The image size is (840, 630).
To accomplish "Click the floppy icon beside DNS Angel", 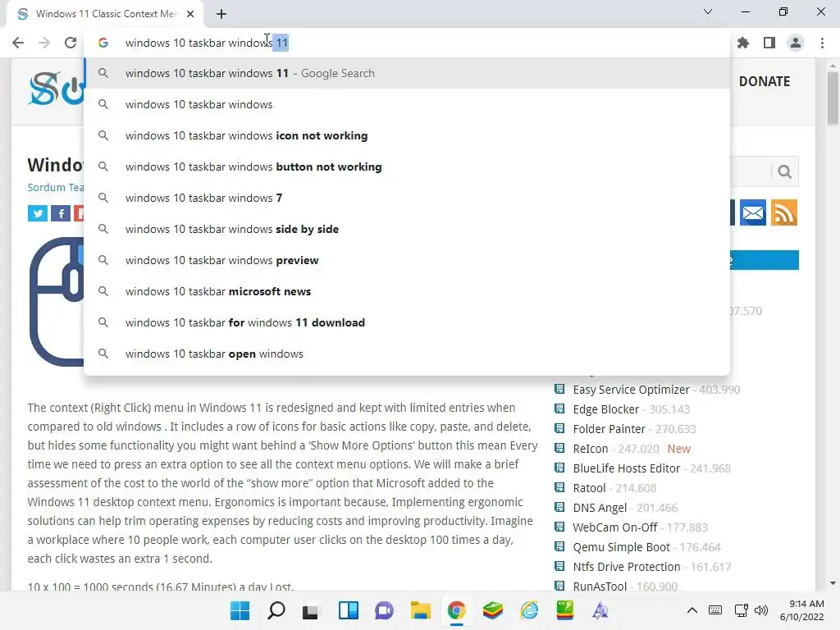I will tap(559, 507).
